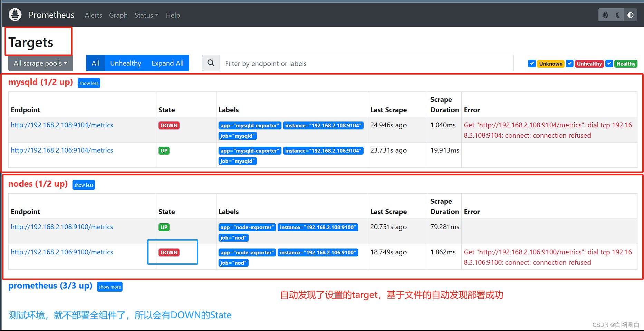Screen dimensions: 644x331
Task: Go to the Prometheus home title
Action: [x=51, y=15]
